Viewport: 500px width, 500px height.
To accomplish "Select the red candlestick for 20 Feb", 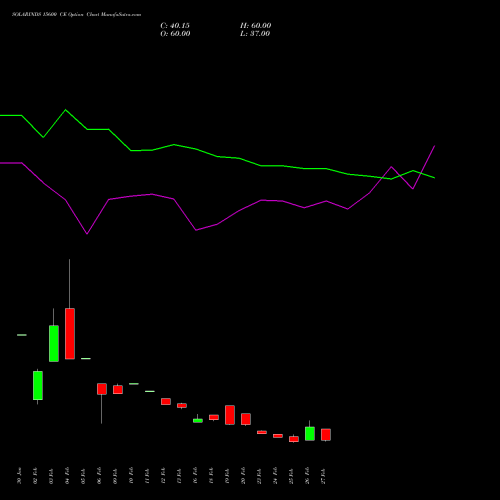I will click(x=246, y=419).
